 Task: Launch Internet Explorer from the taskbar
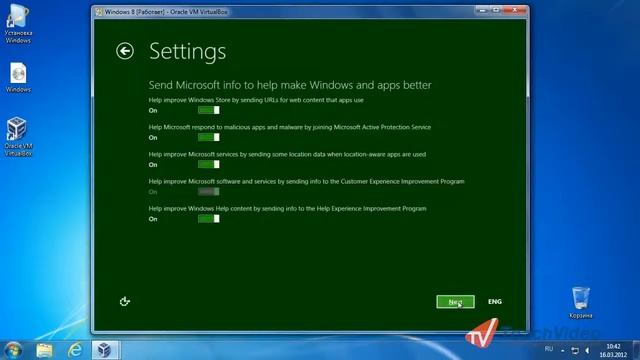75,350
